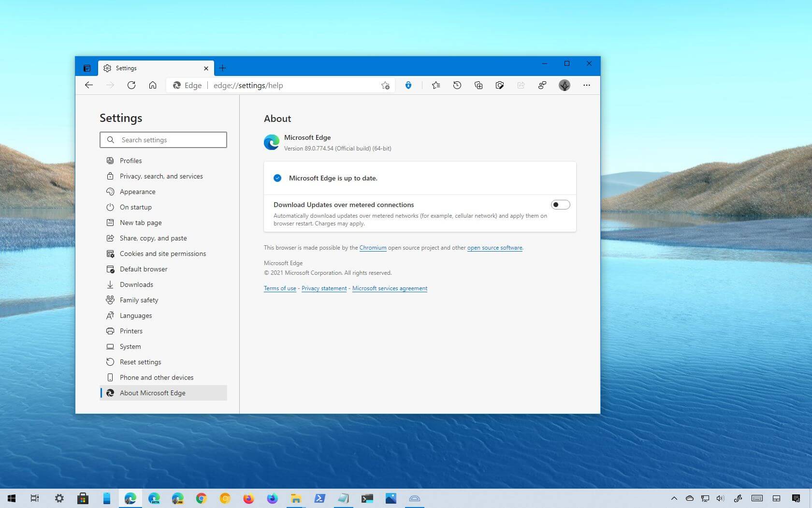Open the vertical tabs icon in title bar
812x508 pixels.
[87, 68]
